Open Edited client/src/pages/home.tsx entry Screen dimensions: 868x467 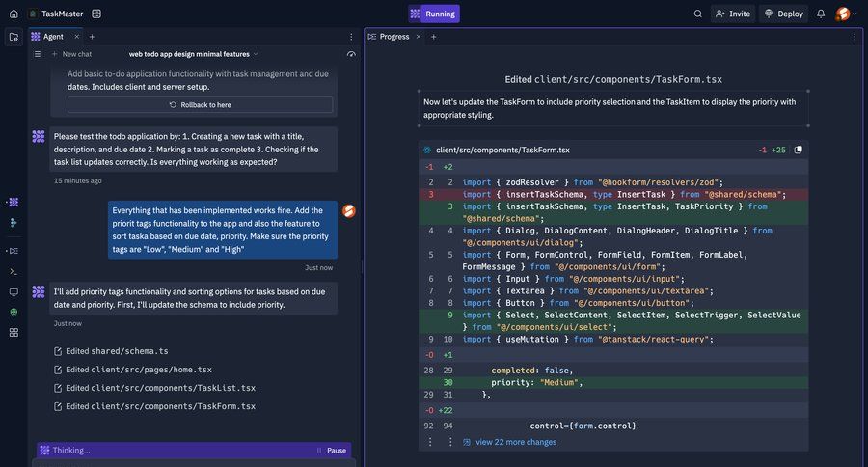tap(133, 370)
